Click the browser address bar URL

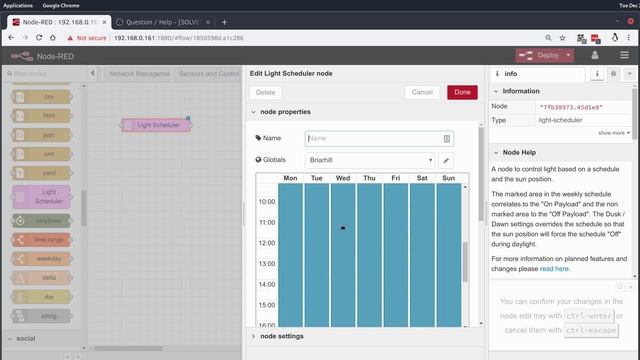(x=178, y=38)
